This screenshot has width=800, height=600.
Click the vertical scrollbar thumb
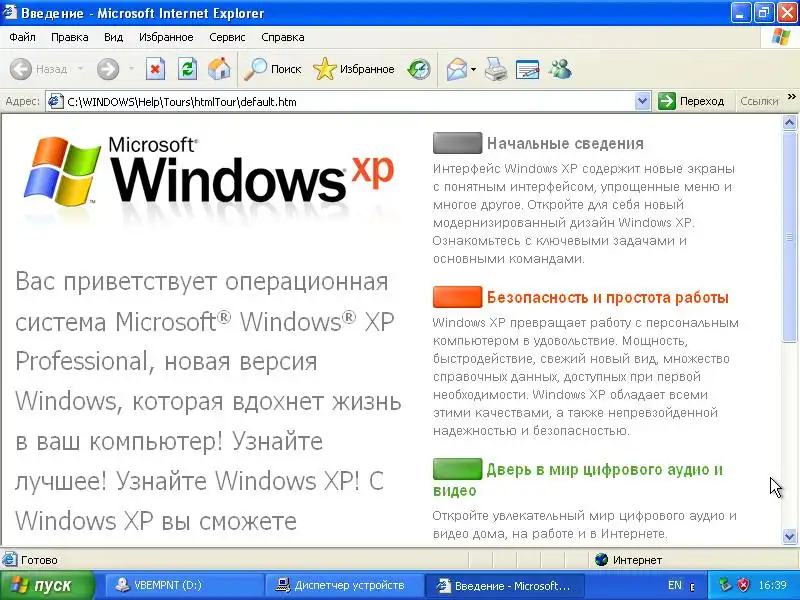[x=789, y=236]
